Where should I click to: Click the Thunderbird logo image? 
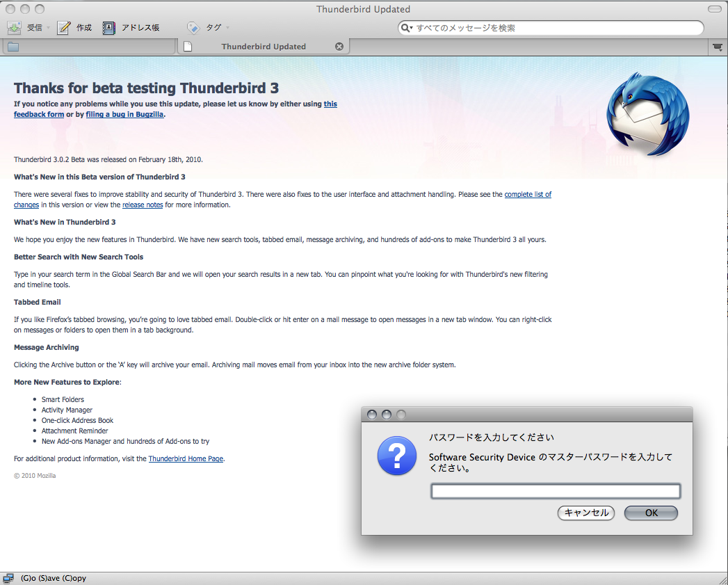pyautogui.click(x=647, y=114)
